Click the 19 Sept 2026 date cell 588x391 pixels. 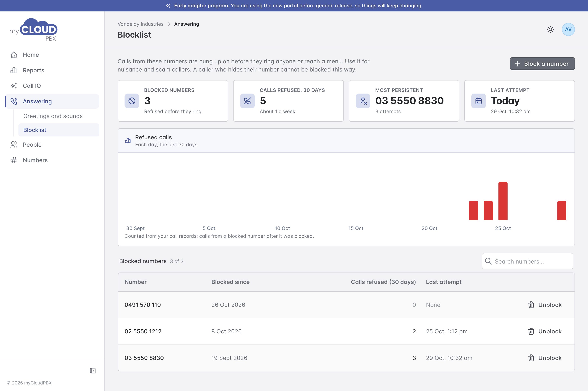(x=229, y=358)
